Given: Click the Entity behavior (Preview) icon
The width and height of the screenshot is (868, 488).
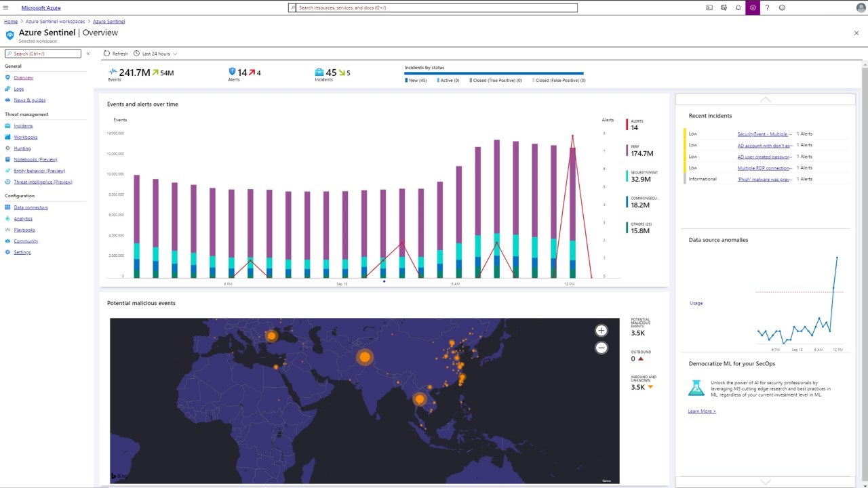Looking at the screenshot, I should [x=8, y=171].
